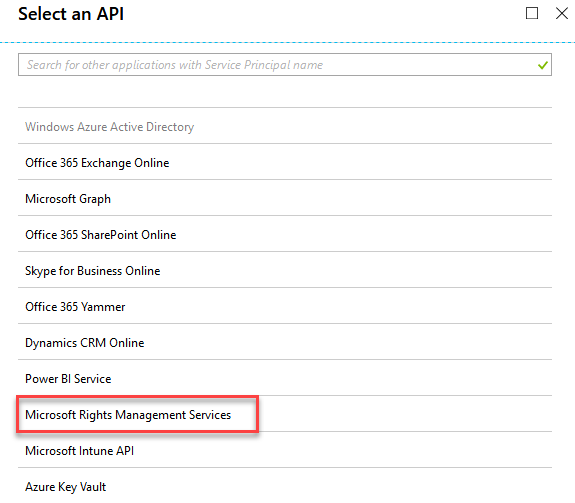Viewport: 575px width, 503px height.
Task: Click the green validation checkmark icon
Action: click(543, 65)
